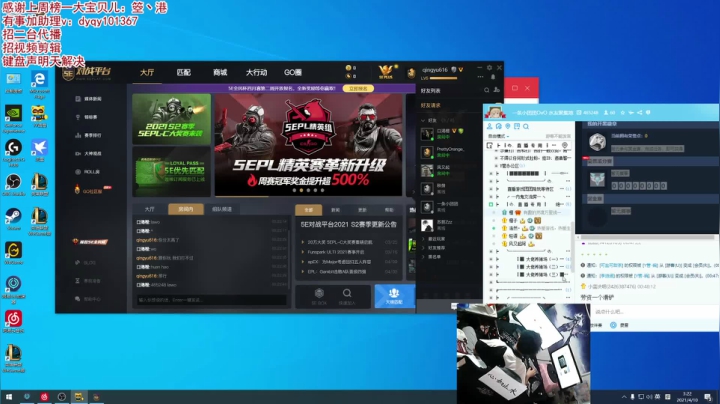Click the SEPL精英赛革新升级 main banner
The height and width of the screenshot is (404, 720).
pos(308,145)
